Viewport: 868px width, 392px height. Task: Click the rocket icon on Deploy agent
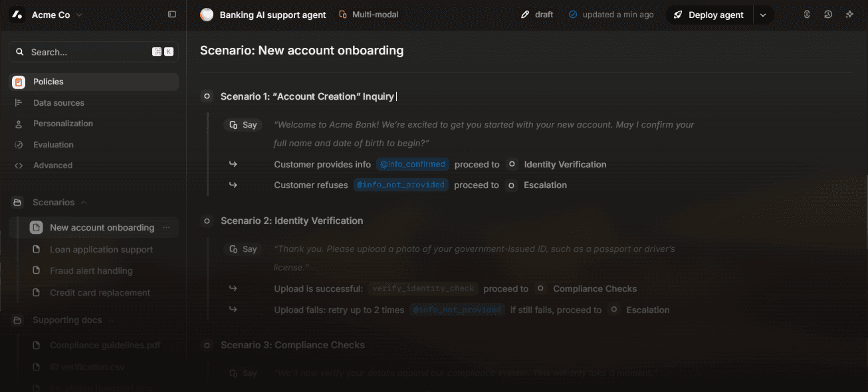click(x=677, y=14)
